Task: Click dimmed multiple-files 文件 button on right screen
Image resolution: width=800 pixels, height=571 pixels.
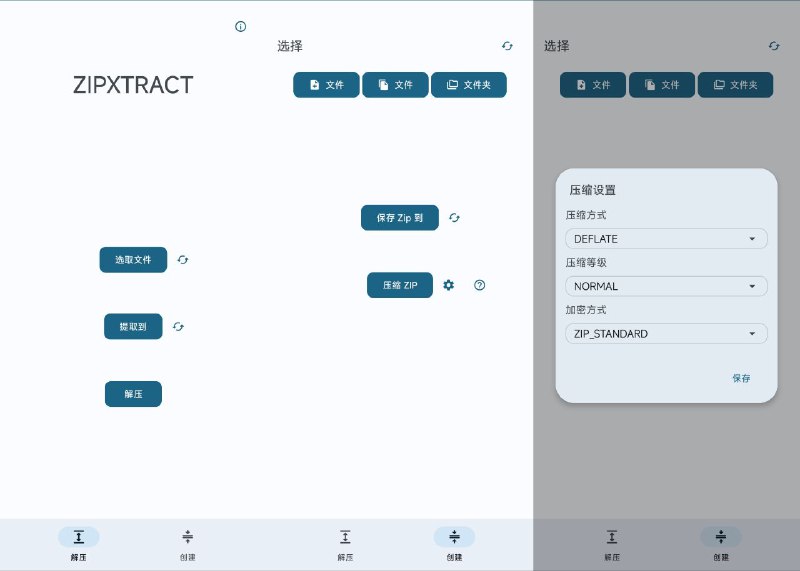Action: (662, 85)
